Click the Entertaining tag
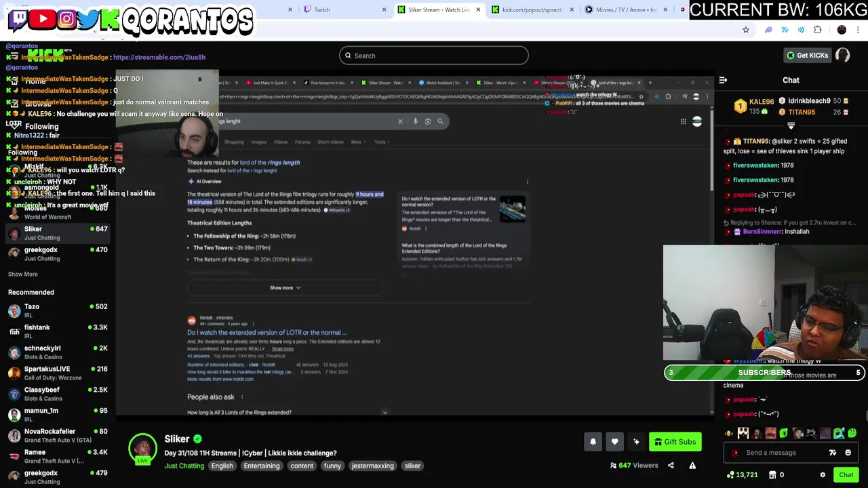This screenshot has height=488, width=868. pyautogui.click(x=262, y=466)
